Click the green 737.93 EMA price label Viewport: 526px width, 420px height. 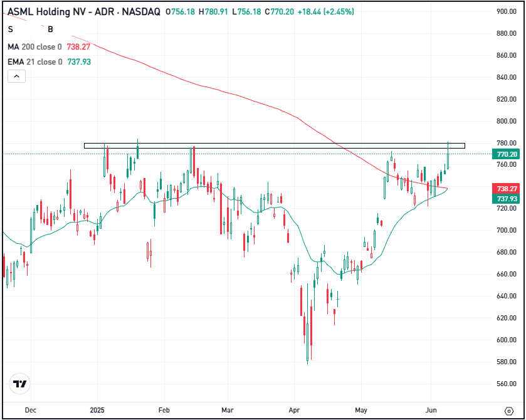point(506,199)
